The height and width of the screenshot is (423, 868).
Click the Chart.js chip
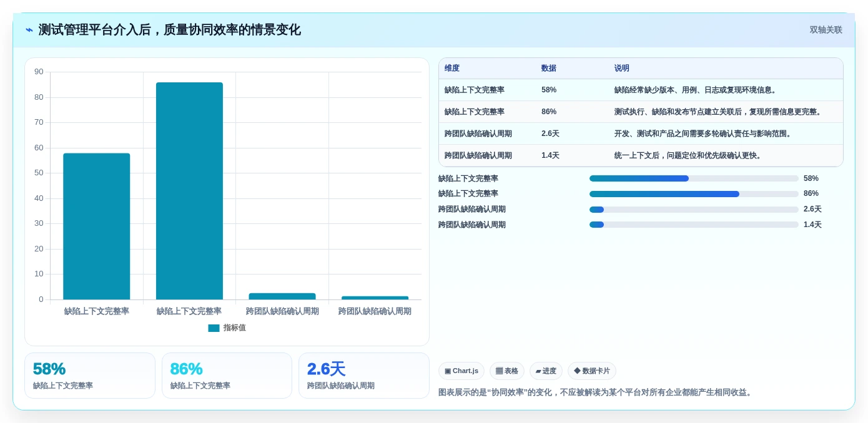pyautogui.click(x=461, y=371)
